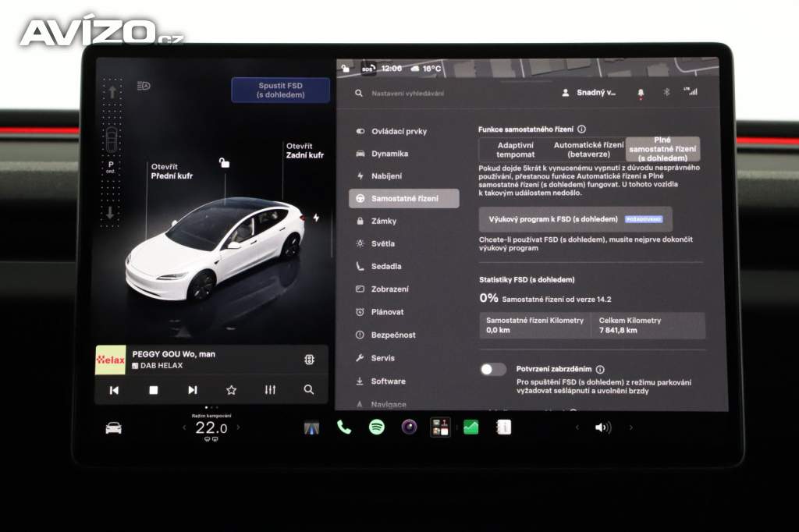This screenshot has height=532, width=799.
Task: Tap the car controls icon in bottom bar
Action: [x=113, y=428]
